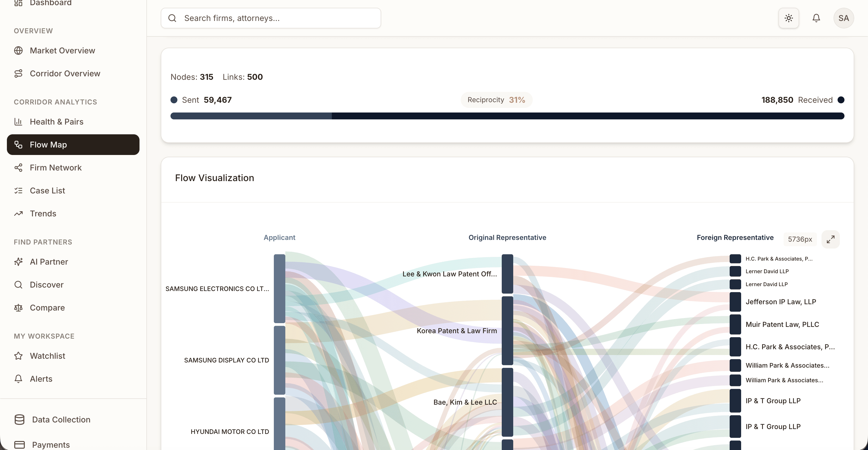This screenshot has width=868, height=450.
Task: Click the AI Partner sparkle icon
Action: pyautogui.click(x=19, y=262)
